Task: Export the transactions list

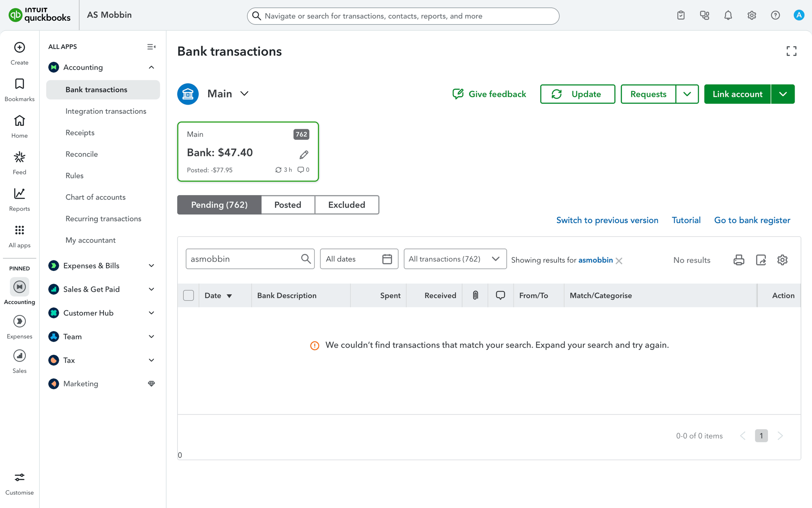Action: [x=761, y=260]
